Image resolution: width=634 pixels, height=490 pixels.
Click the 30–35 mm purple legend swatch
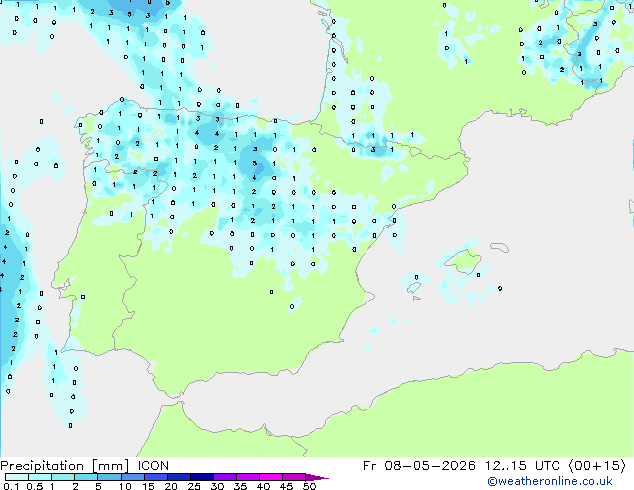point(225,477)
